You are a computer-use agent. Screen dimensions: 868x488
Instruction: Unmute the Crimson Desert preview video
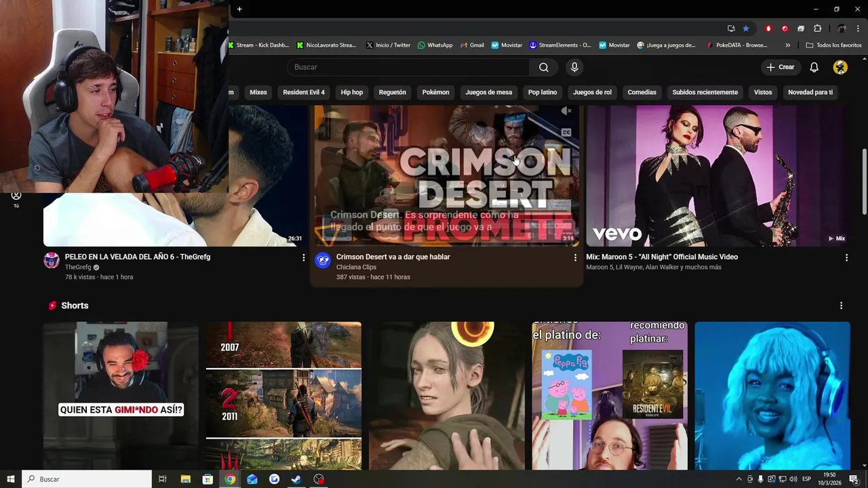566,110
